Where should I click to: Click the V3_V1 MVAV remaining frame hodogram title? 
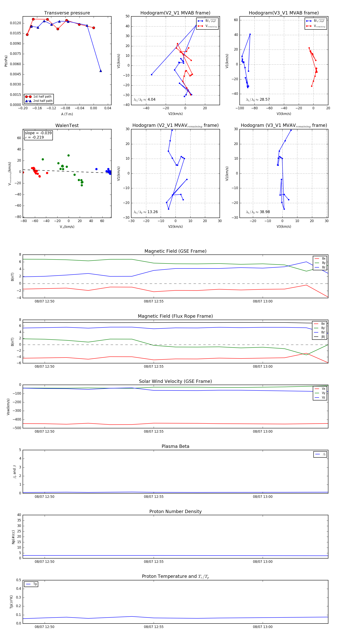(x=284, y=125)
